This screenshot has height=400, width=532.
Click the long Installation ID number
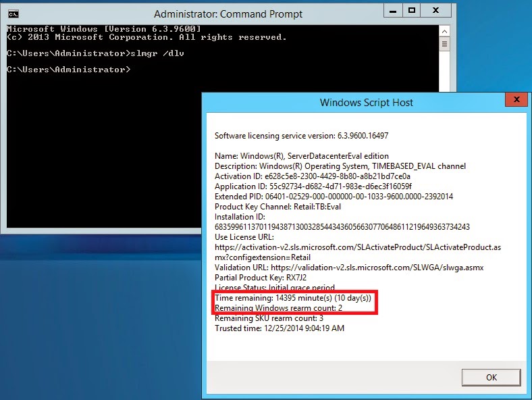tap(342, 227)
